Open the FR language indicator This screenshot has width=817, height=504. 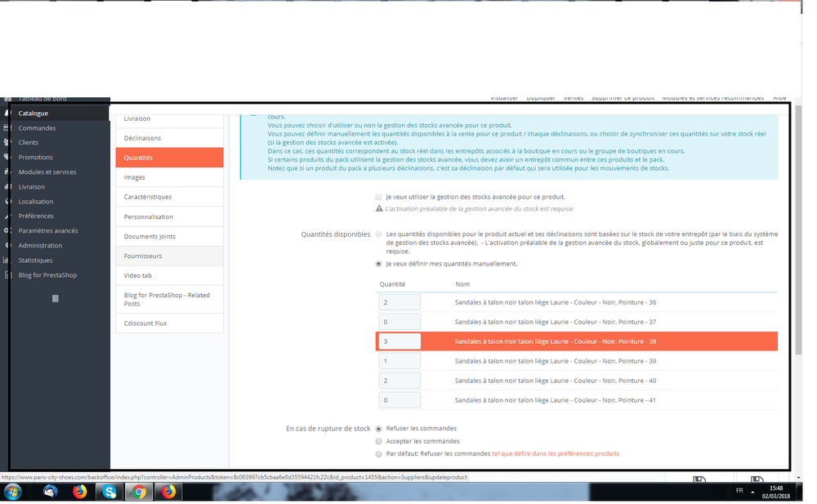tap(739, 491)
